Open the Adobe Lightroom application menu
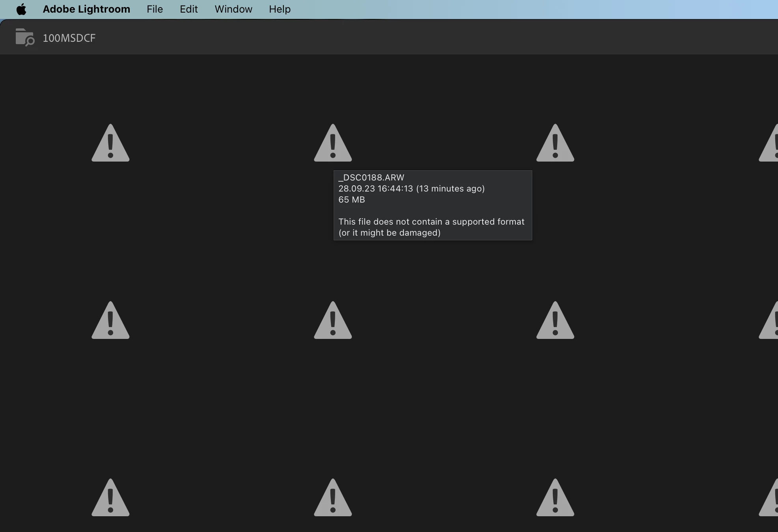The height and width of the screenshot is (532, 778). (x=86, y=9)
